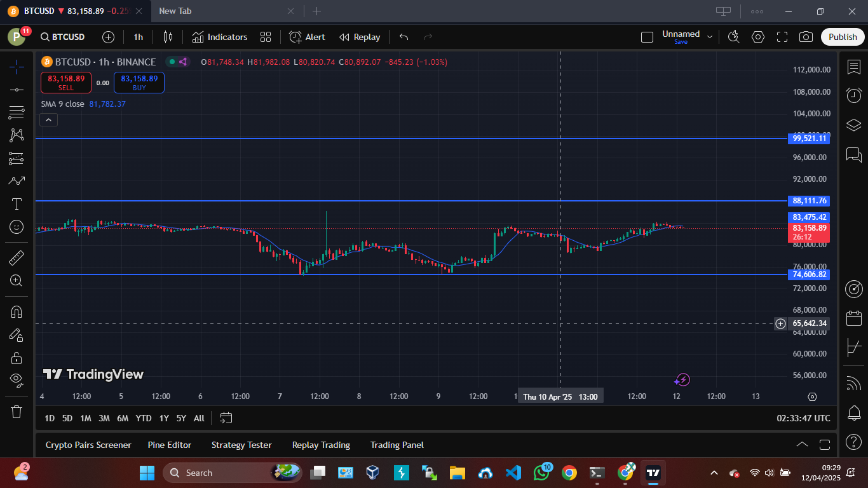Image resolution: width=868 pixels, height=488 pixels.
Task: Publish the chart idea
Action: coord(843,37)
